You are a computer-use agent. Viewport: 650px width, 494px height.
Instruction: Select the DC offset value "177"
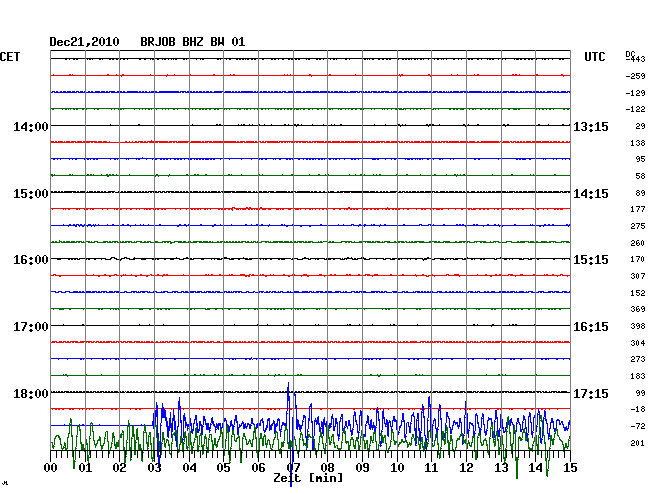point(638,209)
